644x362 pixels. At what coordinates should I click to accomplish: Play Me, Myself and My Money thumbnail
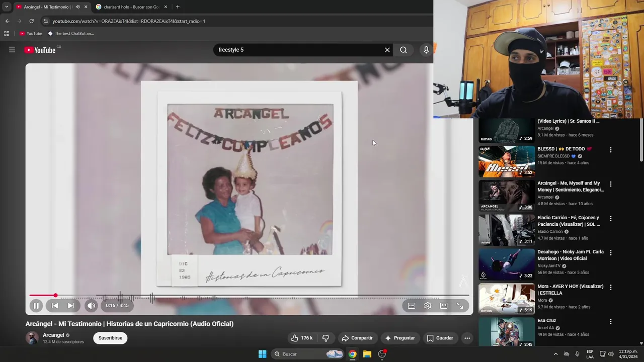pos(507,196)
